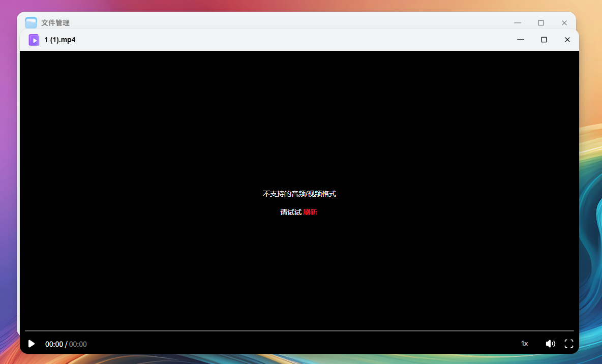The image size is (602, 364).
Task: Enter fullscreen mode in the video player
Action: pyautogui.click(x=569, y=344)
